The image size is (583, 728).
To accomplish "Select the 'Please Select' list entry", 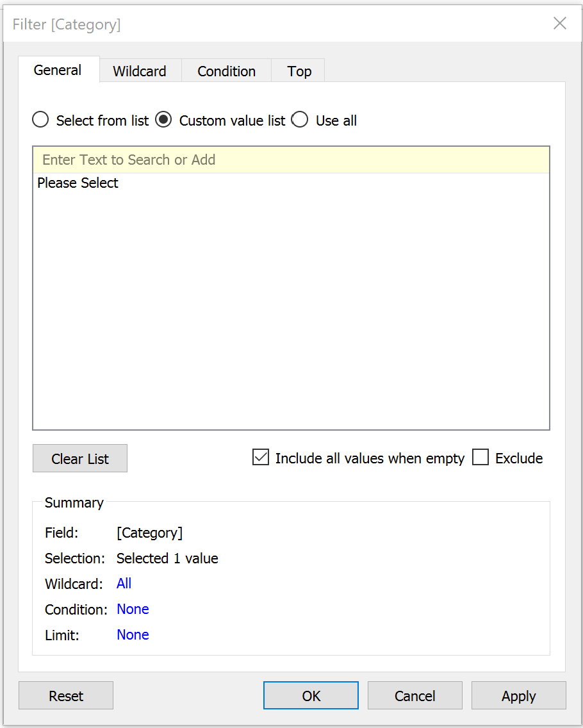I will pos(78,183).
